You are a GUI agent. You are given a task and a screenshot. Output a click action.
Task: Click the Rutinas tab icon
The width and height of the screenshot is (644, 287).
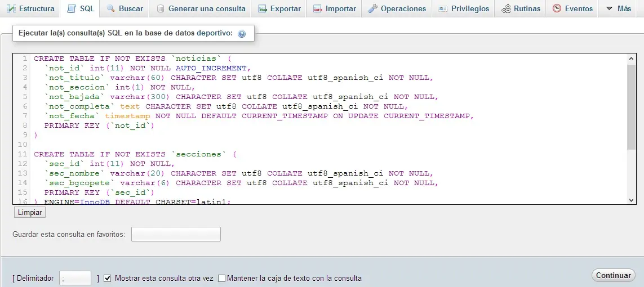click(507, 8)
